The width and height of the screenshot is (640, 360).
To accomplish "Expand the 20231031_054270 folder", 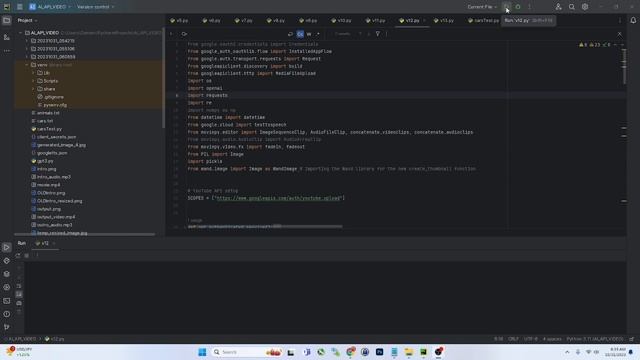I will [x=27, y=41].
